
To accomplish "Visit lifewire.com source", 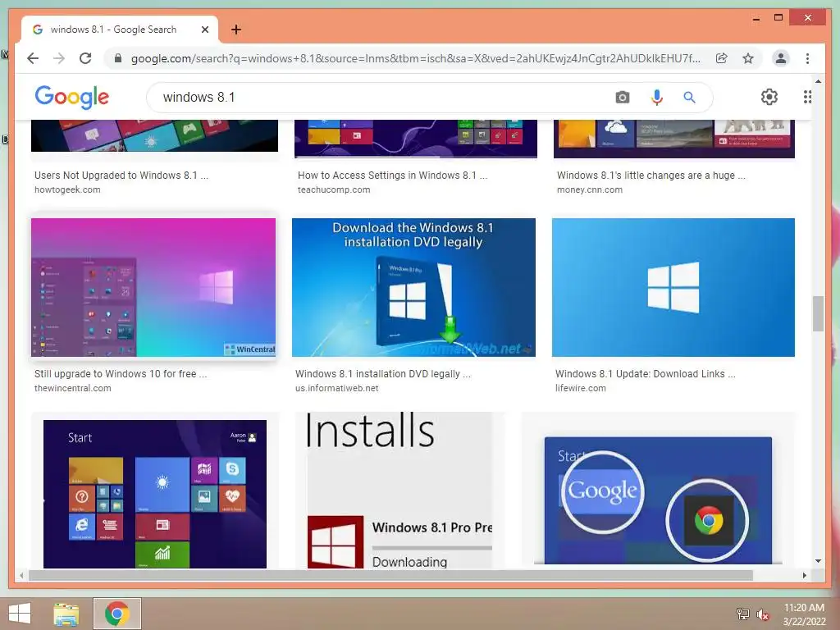I will (x=580, y=388).
